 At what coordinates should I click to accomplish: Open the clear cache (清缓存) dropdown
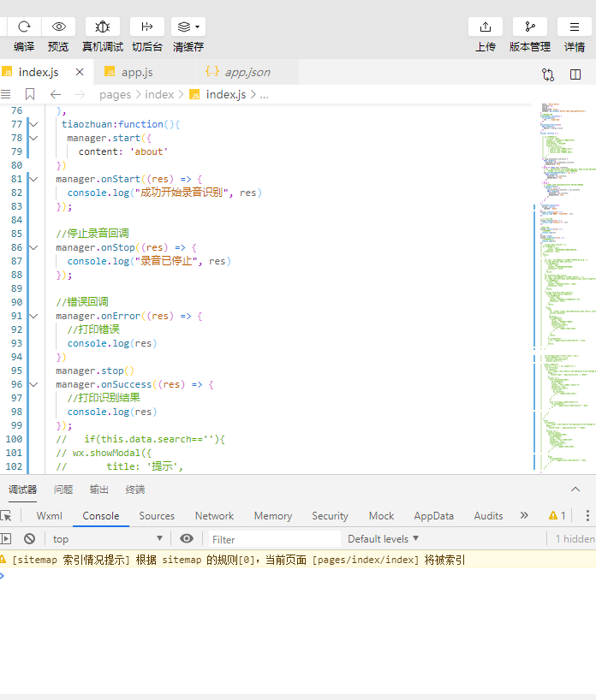[188, 27]
